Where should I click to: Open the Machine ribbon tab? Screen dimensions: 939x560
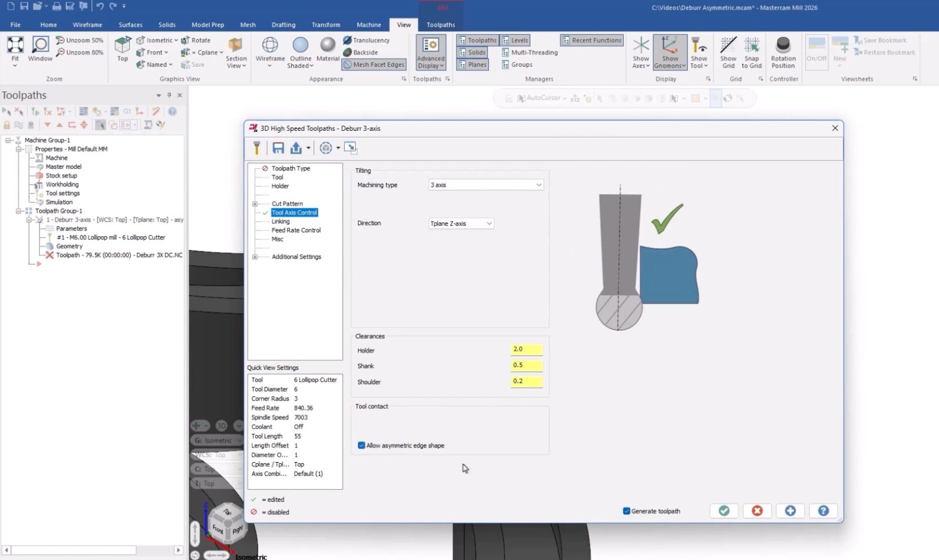coord(369,25)
